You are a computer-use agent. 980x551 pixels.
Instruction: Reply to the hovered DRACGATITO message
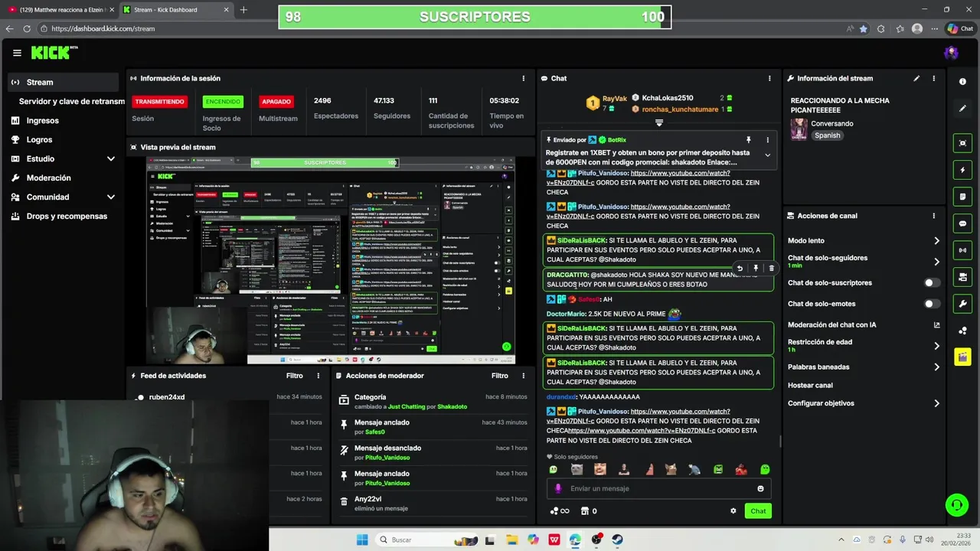pyautogui.click(x=740, y=269)
